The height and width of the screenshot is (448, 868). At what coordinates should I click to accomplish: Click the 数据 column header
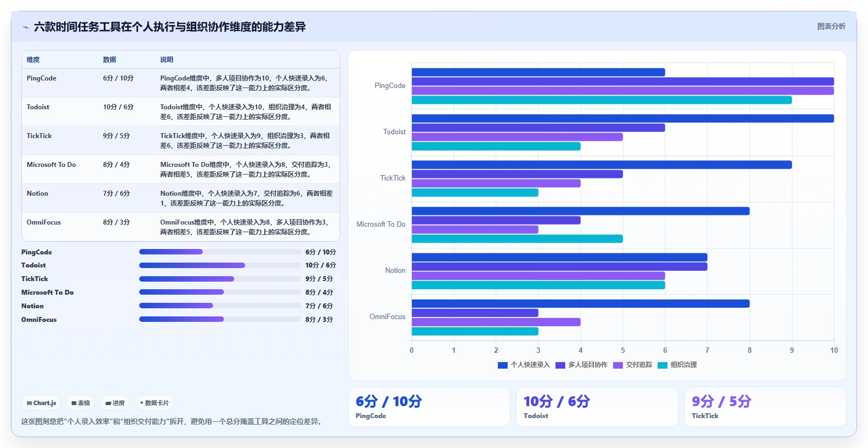coord(109,60)
